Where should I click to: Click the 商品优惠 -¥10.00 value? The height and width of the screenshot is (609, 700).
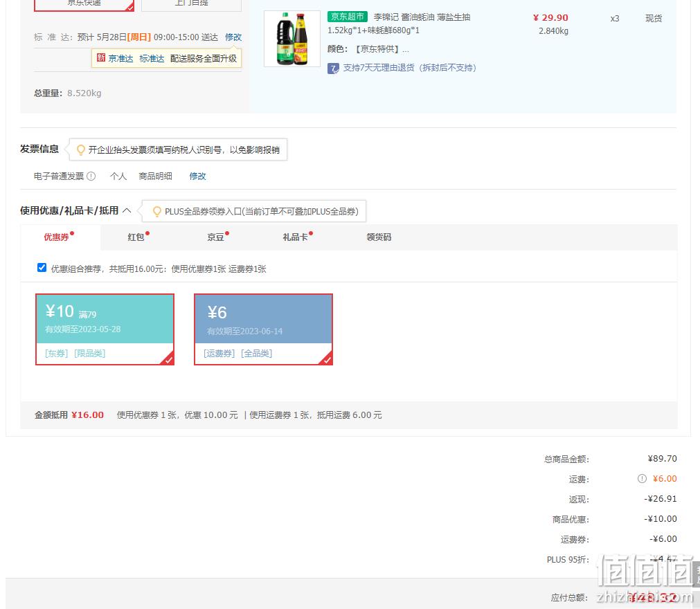[x=661, y=519]
